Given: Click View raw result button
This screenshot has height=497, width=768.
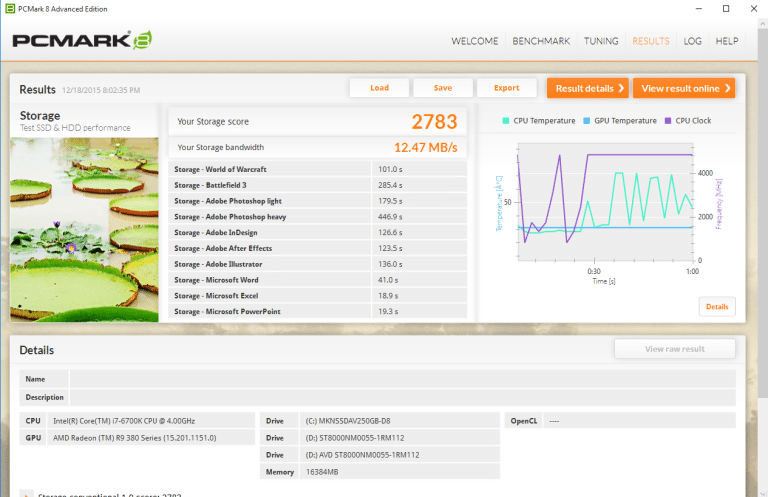Looking at the screenshot, I should (x=675, y=349).
